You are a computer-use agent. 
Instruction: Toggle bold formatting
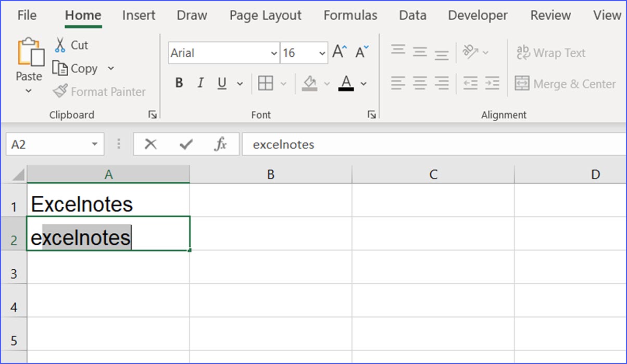point(179,83)
